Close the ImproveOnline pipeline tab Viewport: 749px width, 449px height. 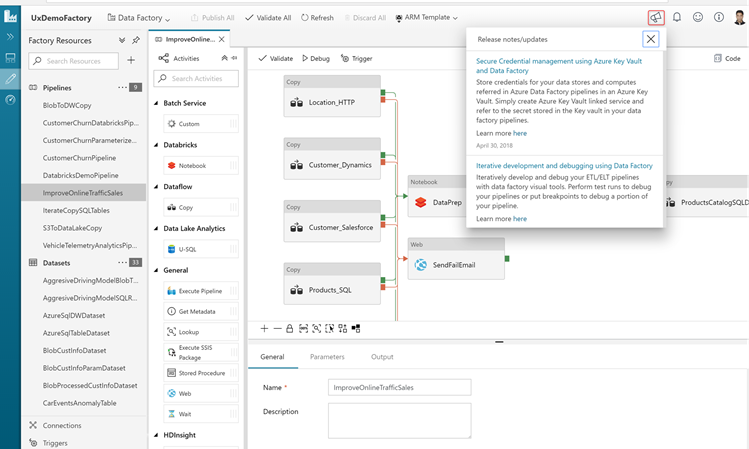[x=222, y=39]
